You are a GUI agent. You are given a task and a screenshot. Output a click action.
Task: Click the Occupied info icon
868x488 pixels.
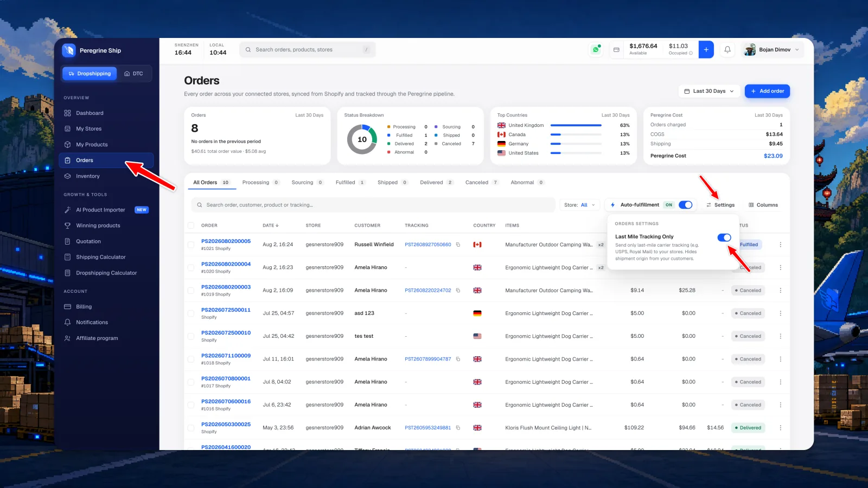click(x=691, y=53)
